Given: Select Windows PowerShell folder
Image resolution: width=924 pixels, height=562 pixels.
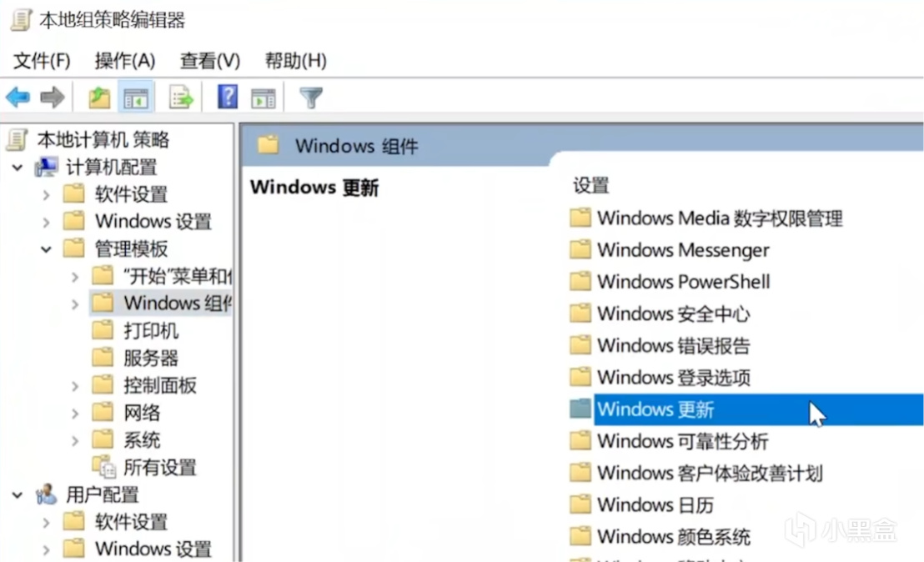Looking at the screenshot, I should pyautogui.click(x=684, y=282).
